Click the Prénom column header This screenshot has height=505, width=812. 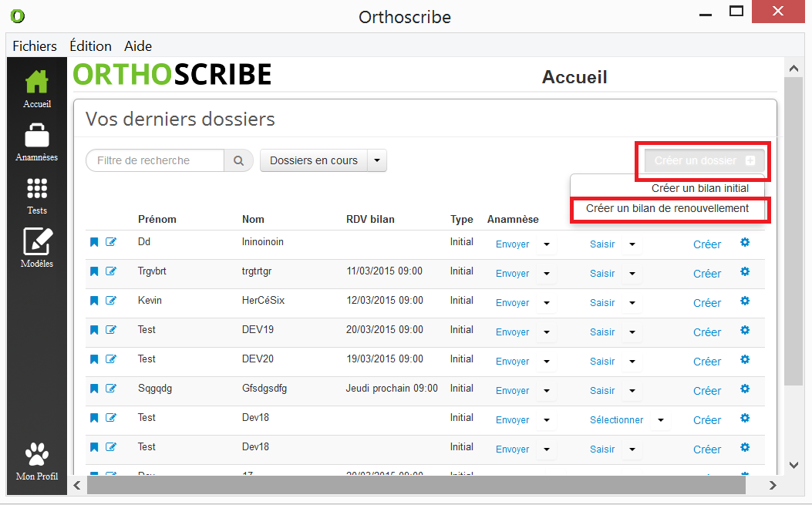click(x=157, y=219)
